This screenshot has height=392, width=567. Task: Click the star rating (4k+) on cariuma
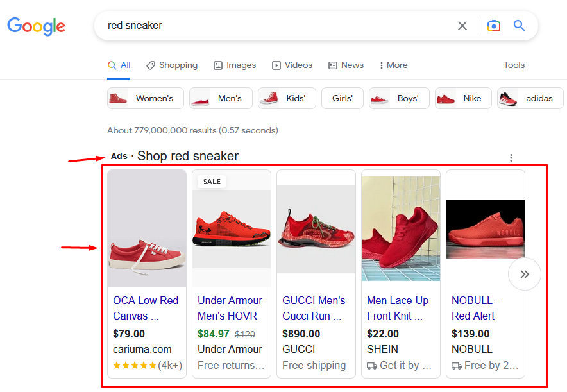[x=148, y=365]
